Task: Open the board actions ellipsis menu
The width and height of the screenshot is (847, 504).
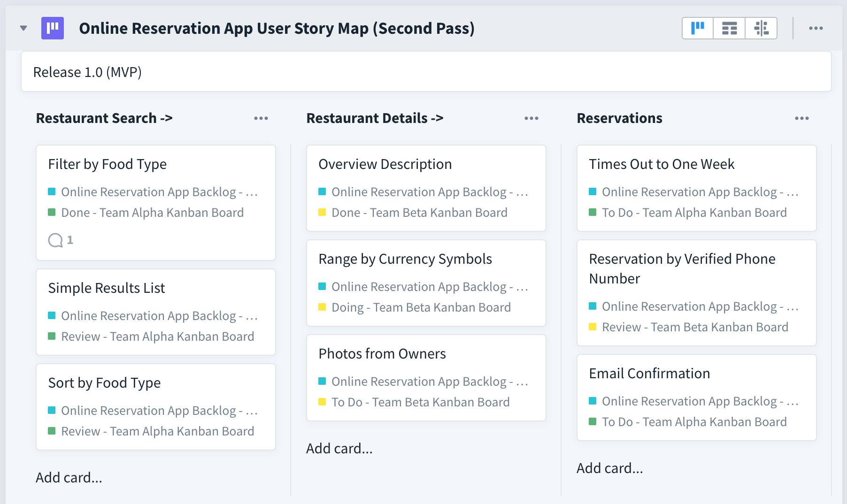Action: pos(816,28)
